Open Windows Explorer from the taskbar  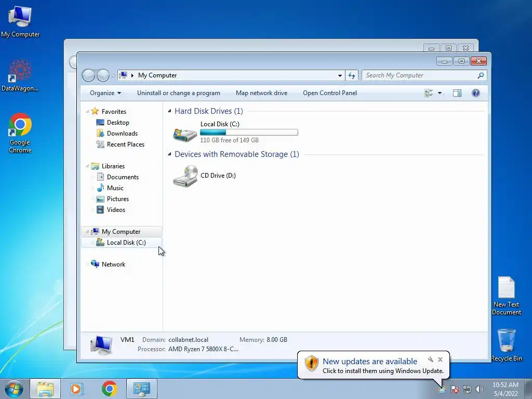coord(45,389)
